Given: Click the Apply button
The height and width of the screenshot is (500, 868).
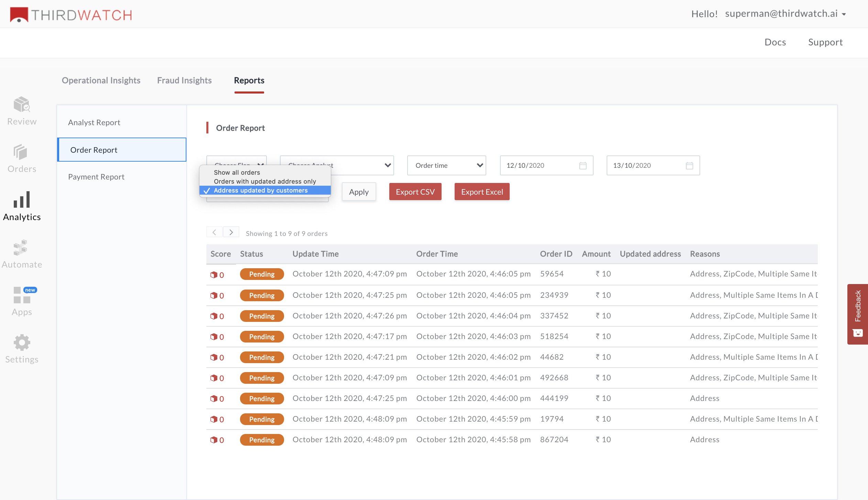Looking at the screenshot, I should pyautogui.click(x=359, y=192).
